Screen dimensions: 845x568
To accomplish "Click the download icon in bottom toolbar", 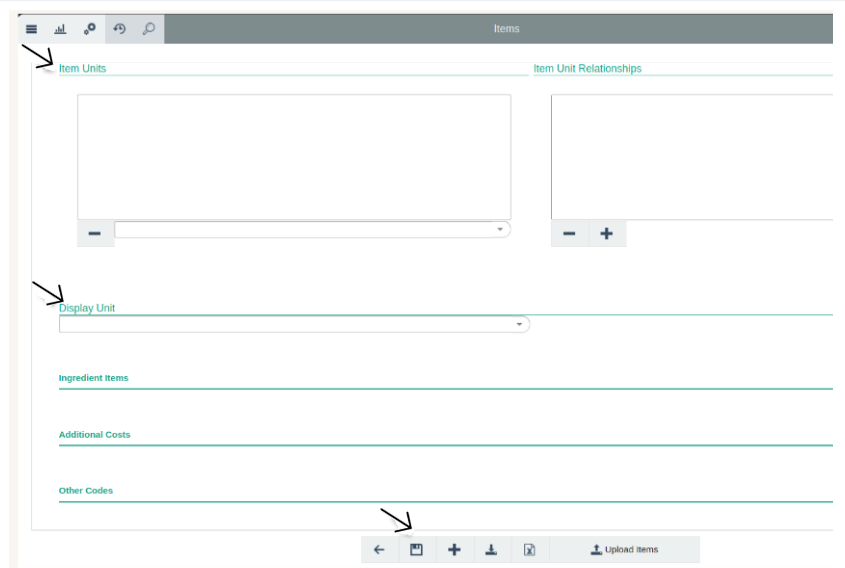I will pyautogui.click(x=491, y=550).
